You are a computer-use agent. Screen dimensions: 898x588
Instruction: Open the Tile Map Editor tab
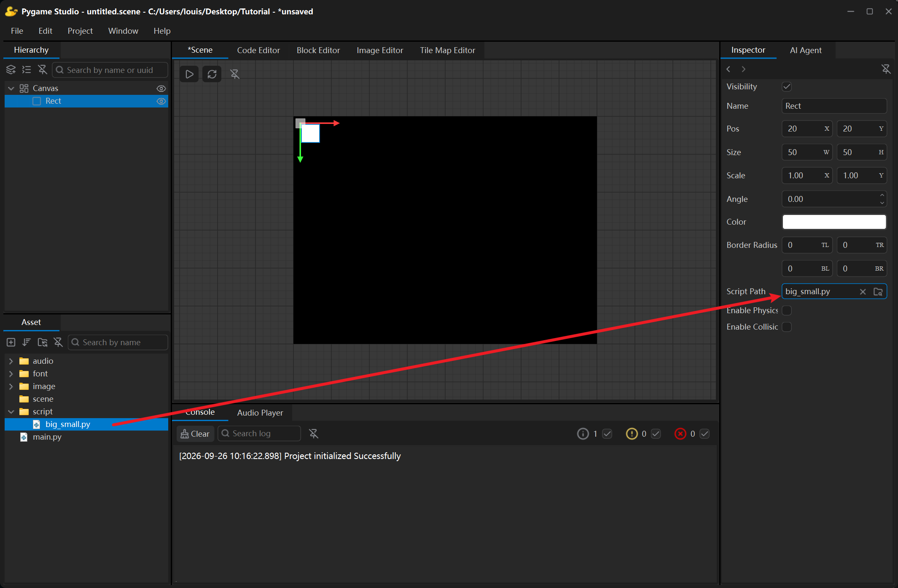(x=447, y=50)
